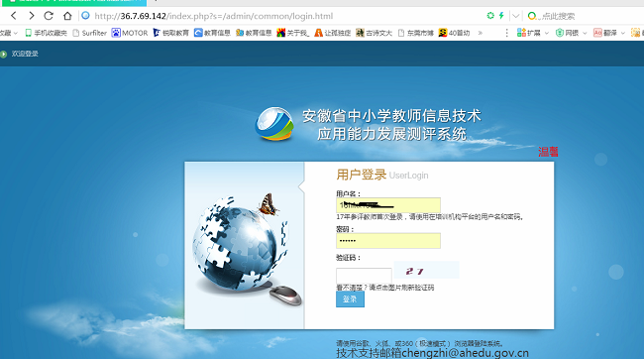This screenshot has height=359, width=644.
Task: Expand the address bar dropdown chevron
Action: (x=515, y=16)
